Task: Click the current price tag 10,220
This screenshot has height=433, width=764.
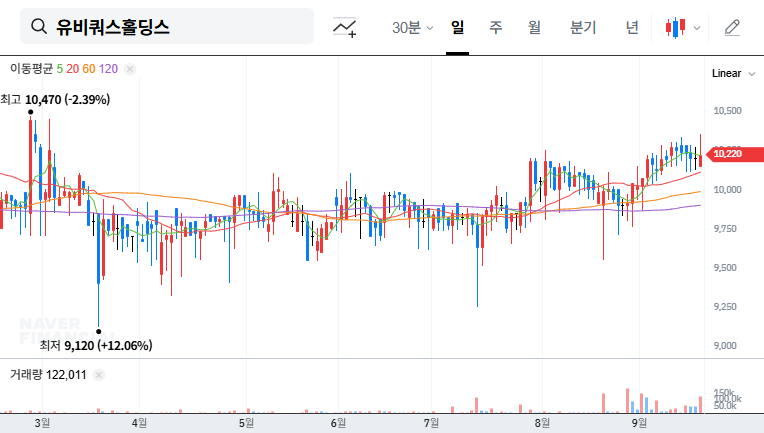Action: pos(735,154)
